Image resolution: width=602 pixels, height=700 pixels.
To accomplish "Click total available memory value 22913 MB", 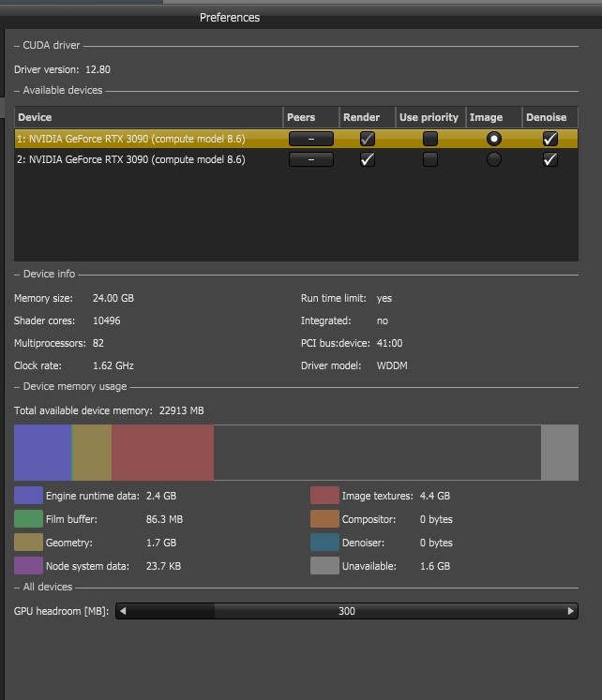I will tap(181, 410).
